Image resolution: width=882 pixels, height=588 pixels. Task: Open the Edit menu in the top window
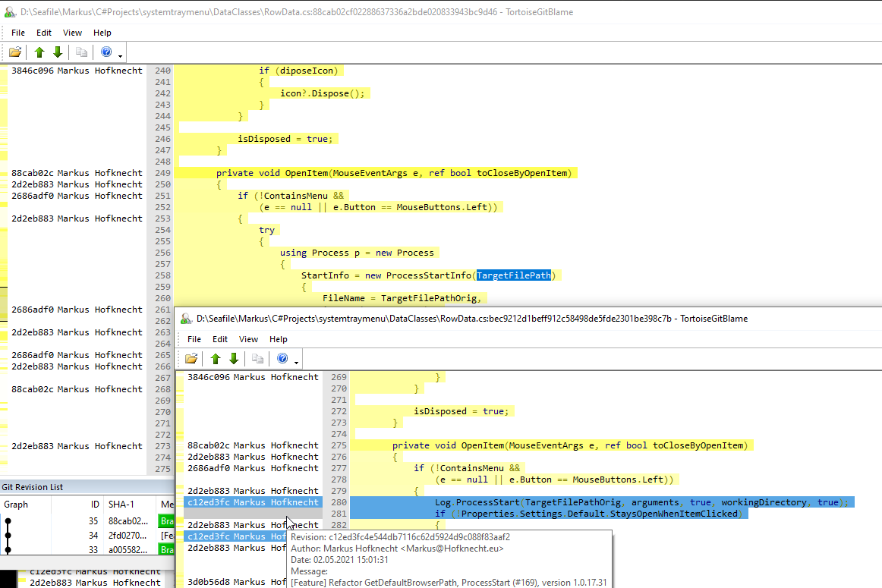(x=43, y=33)
